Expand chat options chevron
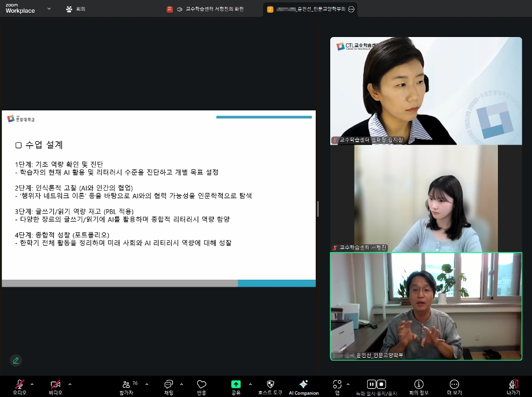 pyautogui.click(x=182, y=384)
